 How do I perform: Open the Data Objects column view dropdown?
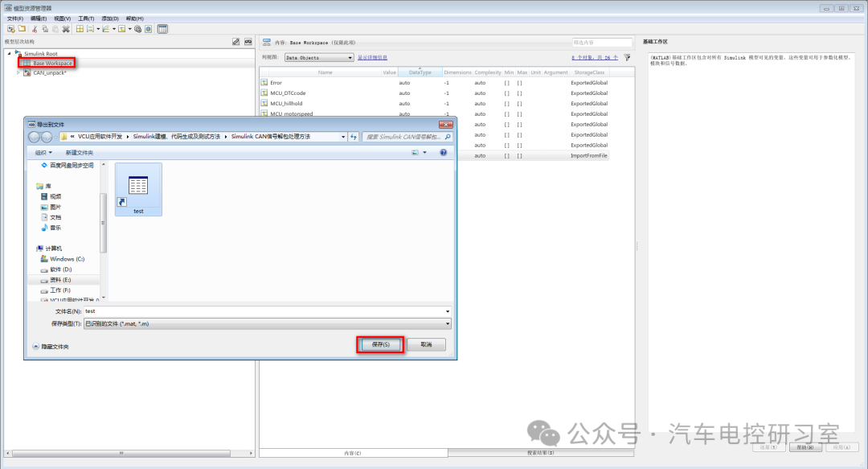pos(319,58)
